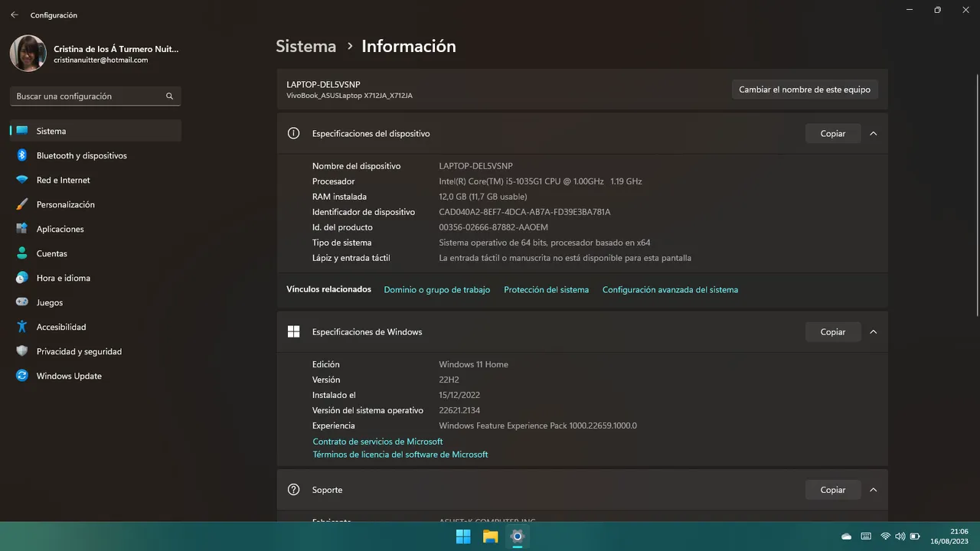The image size is (980, 551).
Task: Click the search magnifier icon
Action: click(170, 96)
